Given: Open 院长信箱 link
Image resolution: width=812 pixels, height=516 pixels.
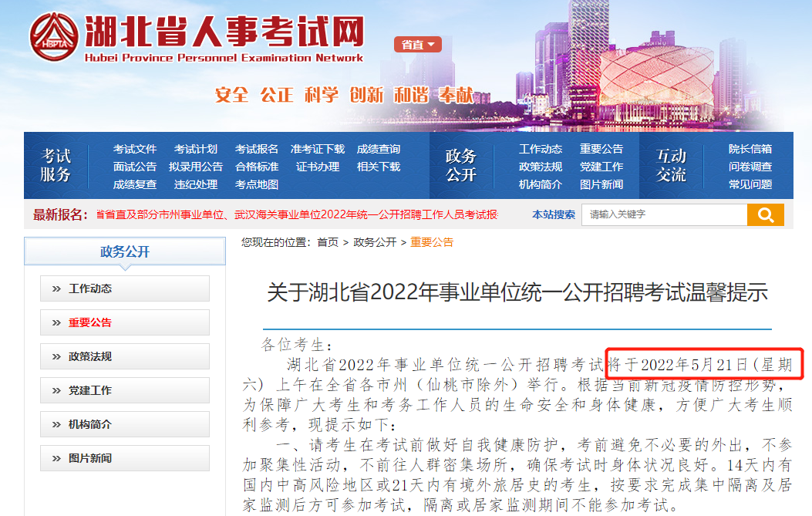Looking at the screenshot, I should (x=750, y=149).
